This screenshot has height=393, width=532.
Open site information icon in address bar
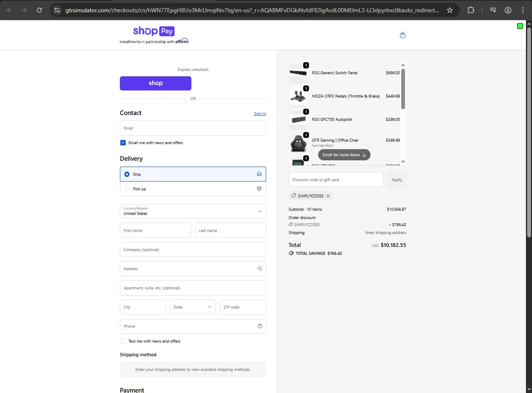pyautogui.click(x=57, y=10)
